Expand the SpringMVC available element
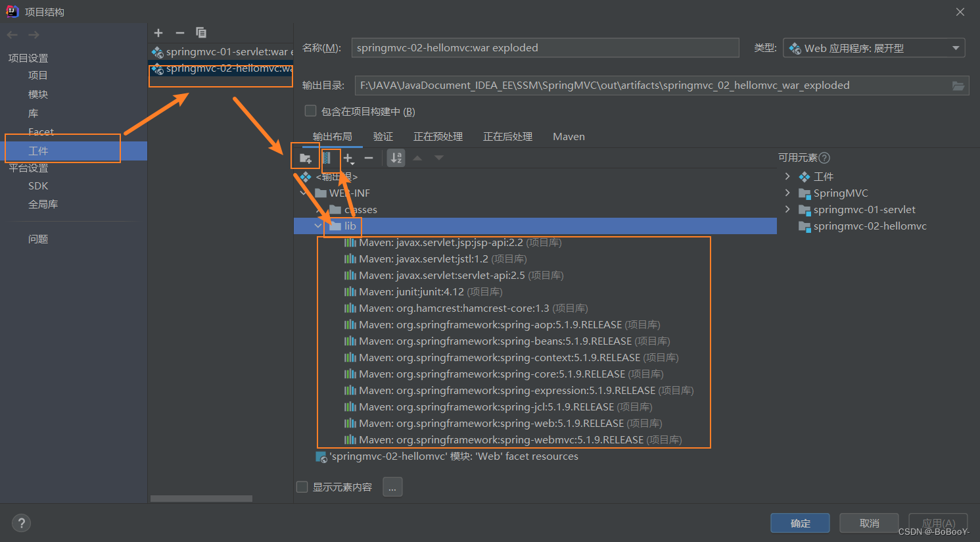 (787, 193)
